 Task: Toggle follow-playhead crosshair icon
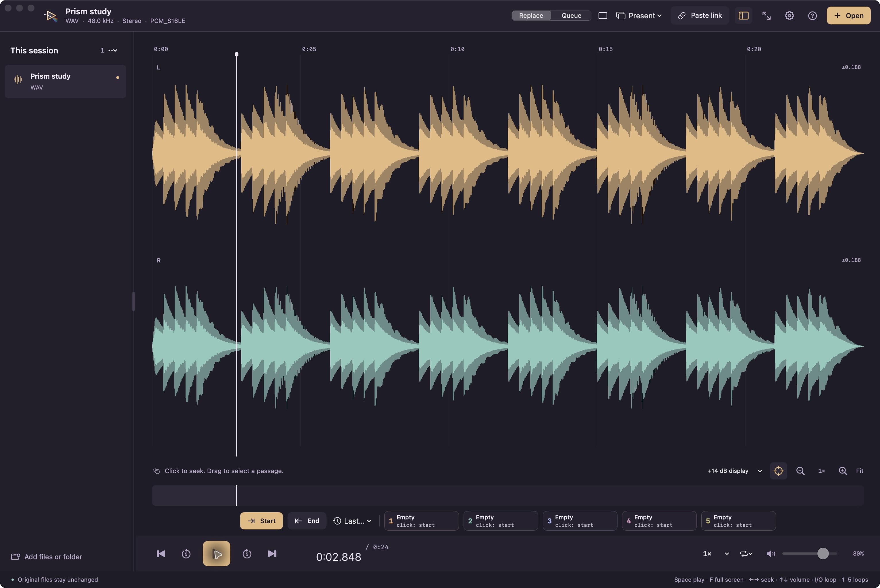(x=778, y=471)
